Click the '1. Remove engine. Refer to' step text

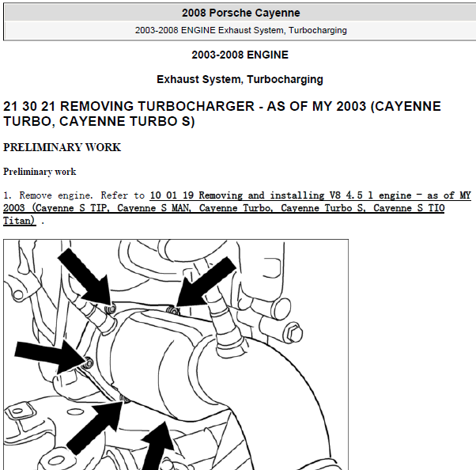point(74,195)
